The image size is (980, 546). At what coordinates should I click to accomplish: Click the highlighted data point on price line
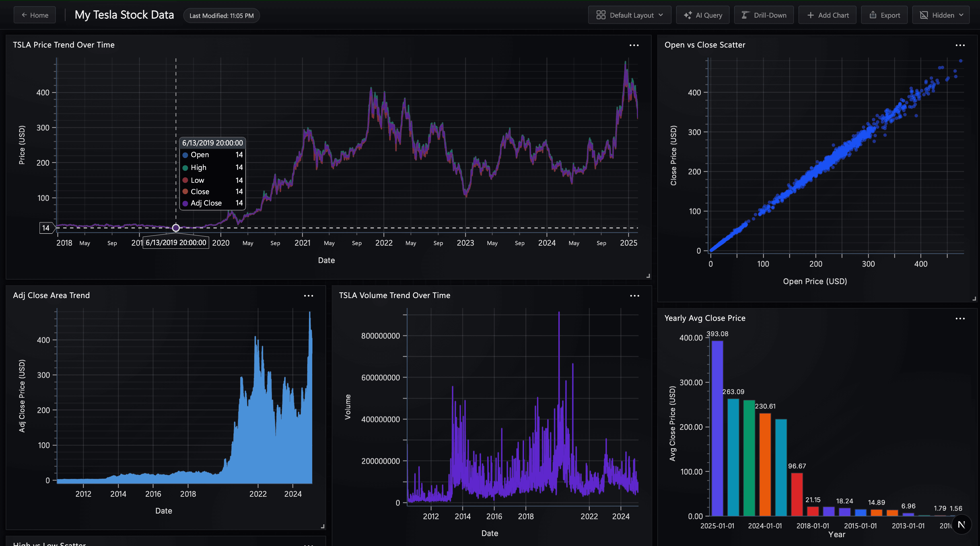pyautogui.click(x=176, y=228)
